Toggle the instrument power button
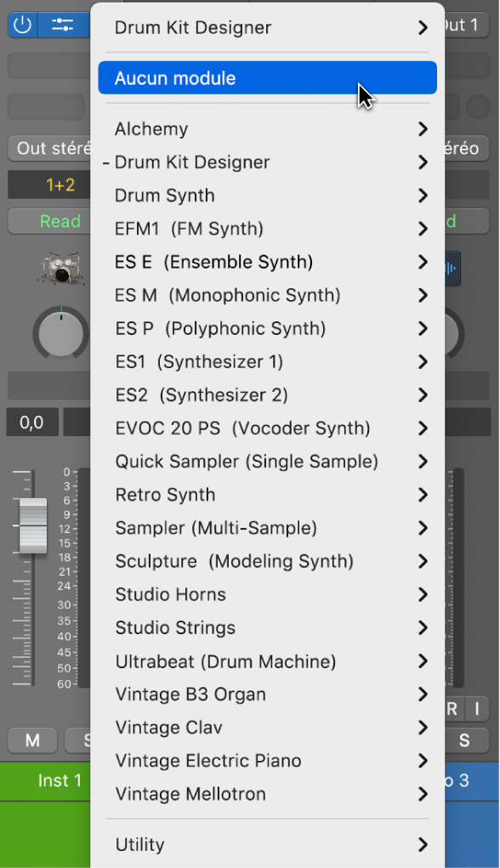Viewport: 500px width, 868px height. point(22,25)
